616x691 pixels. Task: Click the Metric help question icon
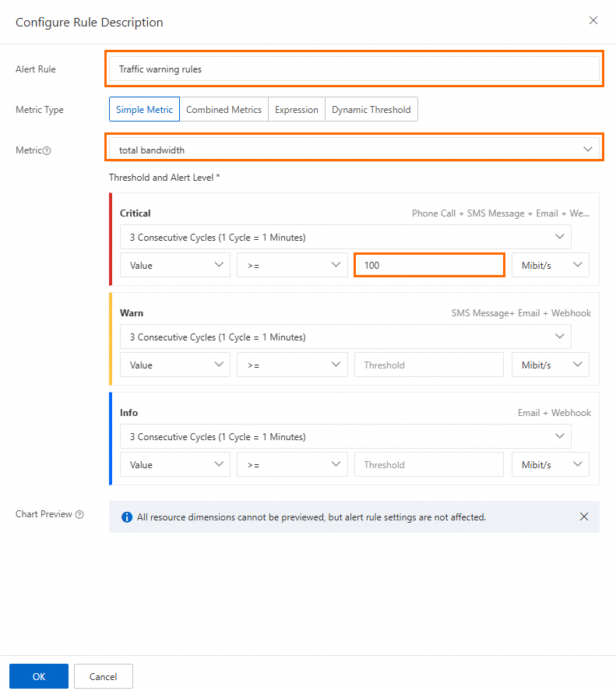point(47,150)
